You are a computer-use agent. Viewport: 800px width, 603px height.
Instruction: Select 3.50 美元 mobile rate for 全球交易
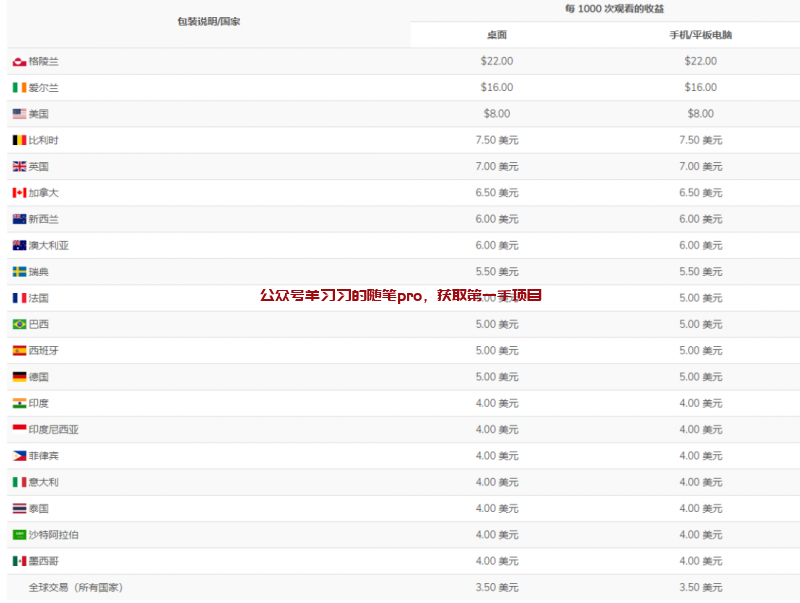700,588
